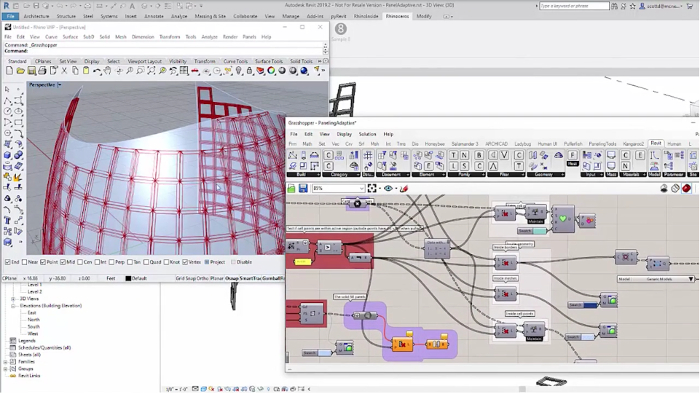
Task: Click the blue Save icon in Grasshopper toolbar
Action: (303, 188)
